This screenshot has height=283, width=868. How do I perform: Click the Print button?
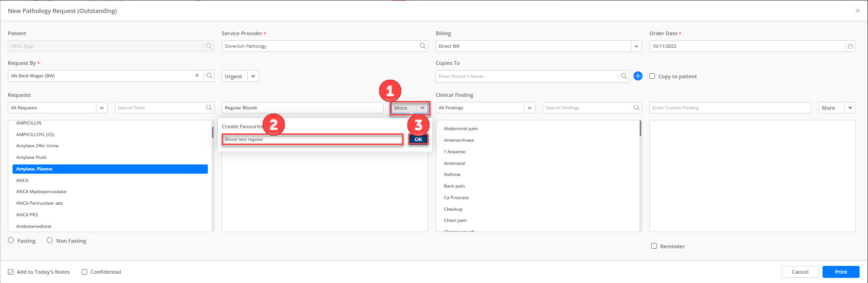pyautogui.click(x=841, y=272)
